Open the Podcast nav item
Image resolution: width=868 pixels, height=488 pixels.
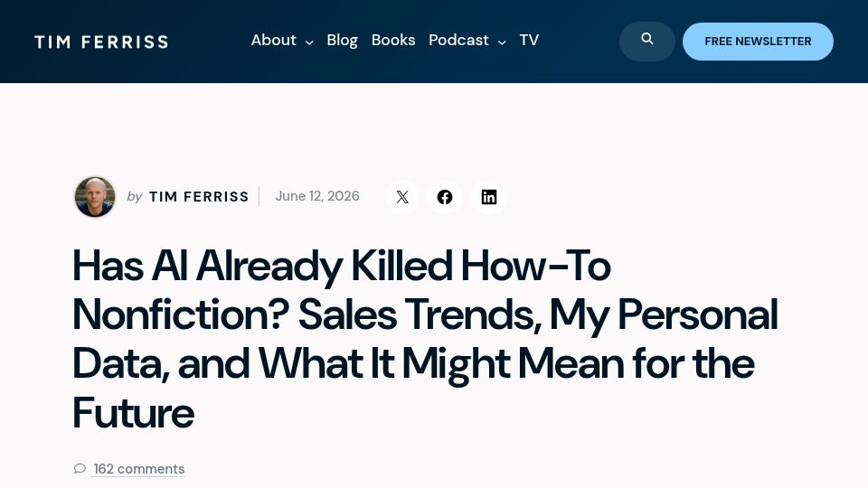458,41
